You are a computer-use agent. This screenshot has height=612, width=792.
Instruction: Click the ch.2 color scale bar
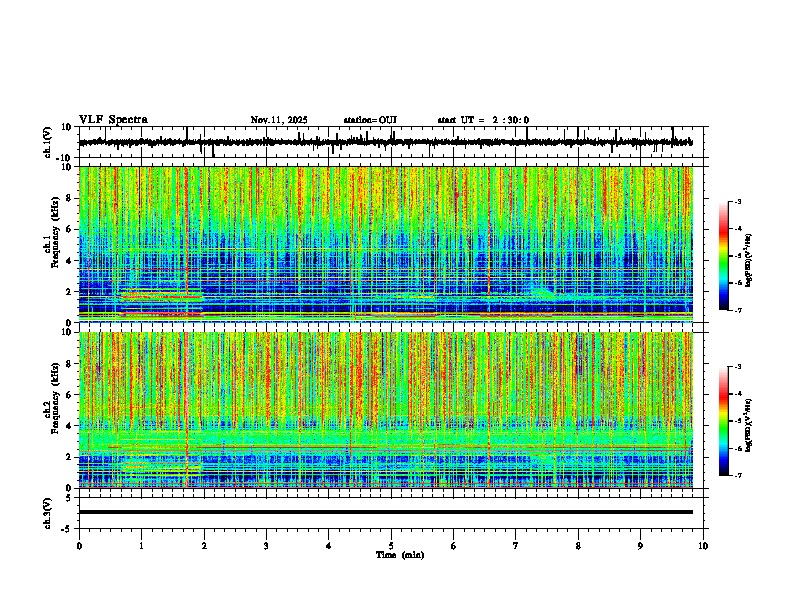[x=724, y=421]
